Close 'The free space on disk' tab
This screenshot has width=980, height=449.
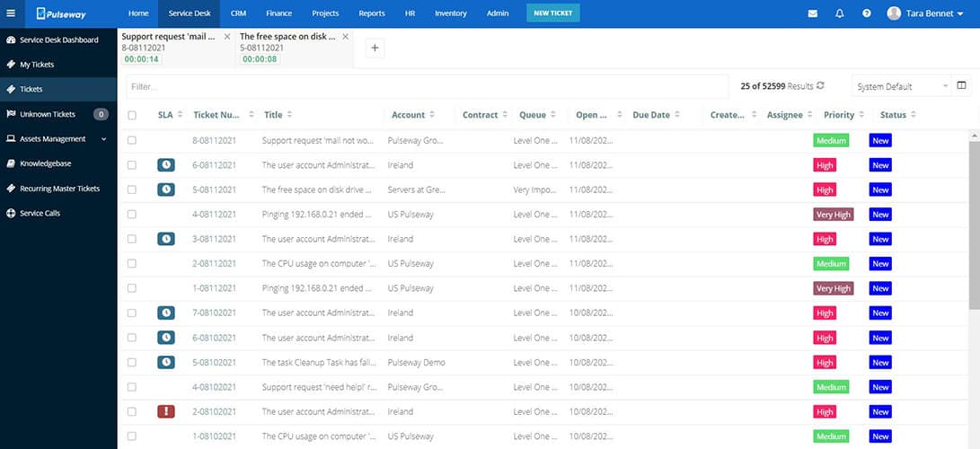345,37
